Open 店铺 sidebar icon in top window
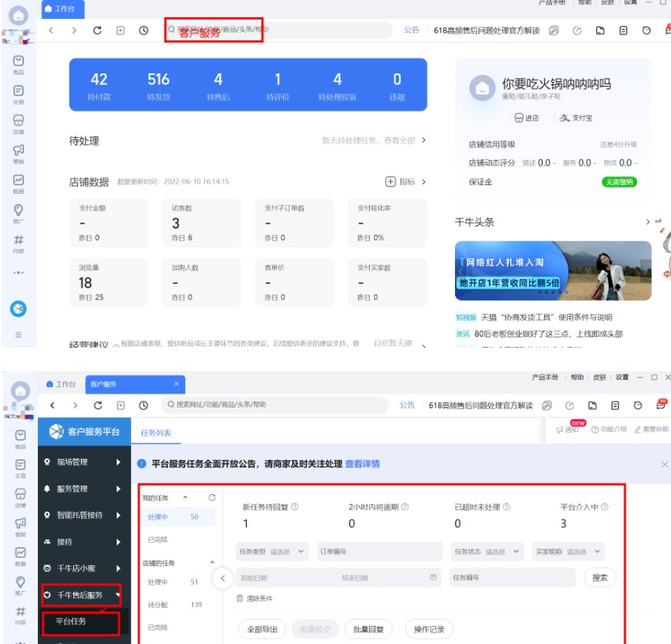 (x=18, y=124)
